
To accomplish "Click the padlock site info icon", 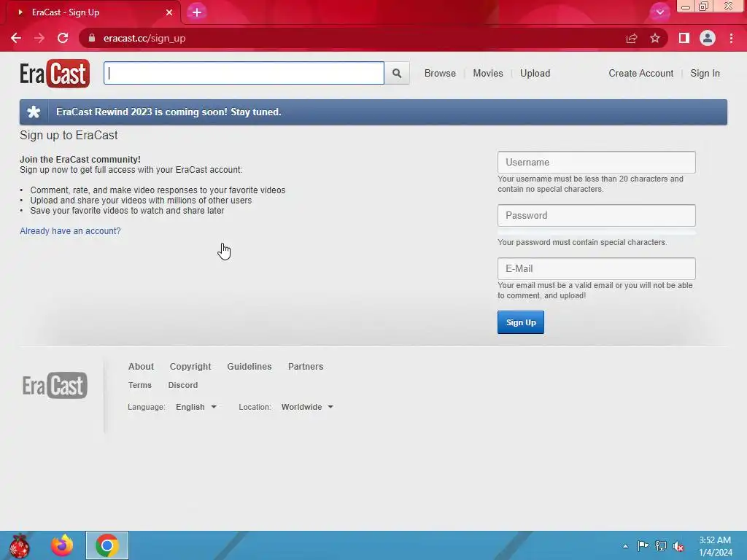I will click(92, 38).
